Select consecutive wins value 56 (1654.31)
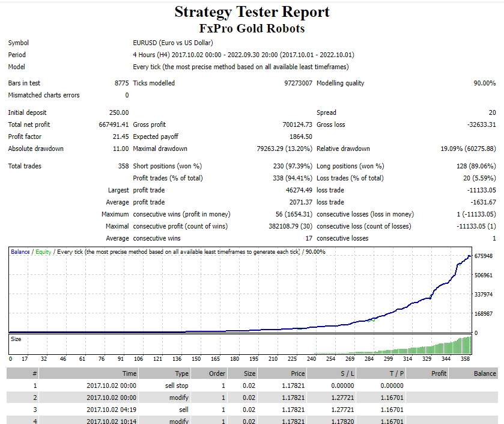Screen dimensions: 504x424 coord(294,214)
